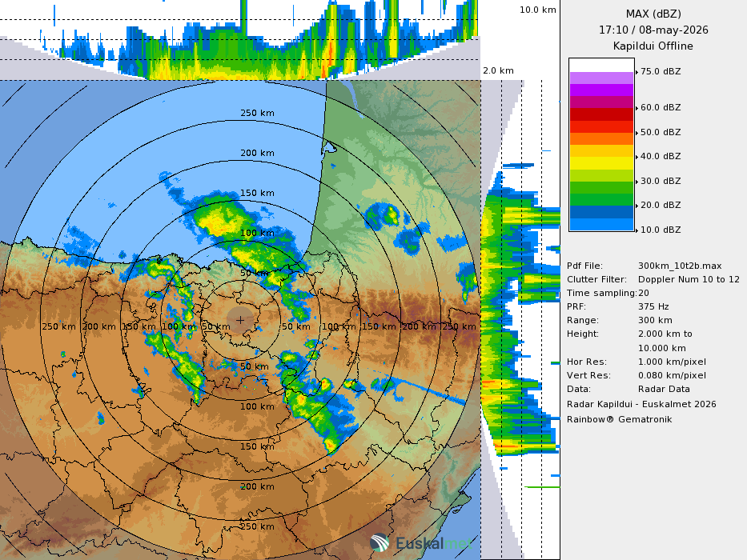This screenshot has height=560, width=747.
Task: Click the east '150 km' range label
Action: pos(380,326)
